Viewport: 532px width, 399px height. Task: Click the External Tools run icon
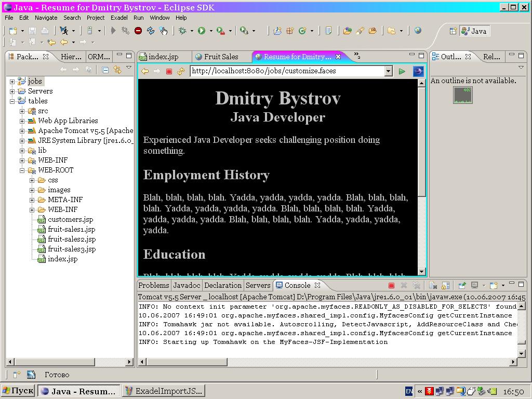tap(220, 31)
